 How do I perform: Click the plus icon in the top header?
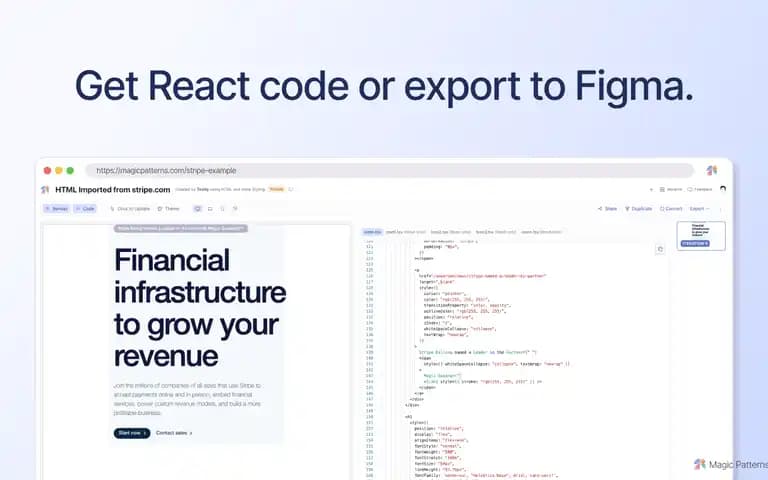(651, 189)
